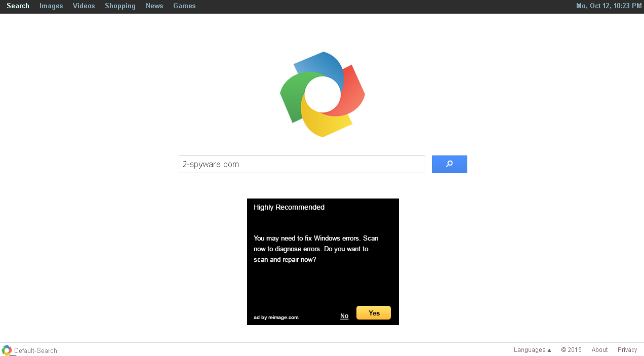The height and width of the screenshot is (356, 644).
Task: Open the Search tab in top bar
Action: coord(18,6)
